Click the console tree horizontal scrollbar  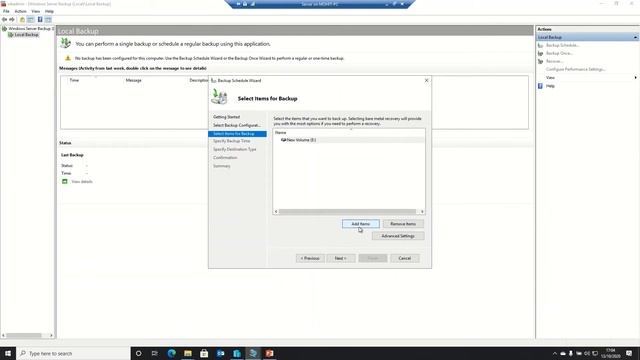pyautogui.click(x=24, y=336)
